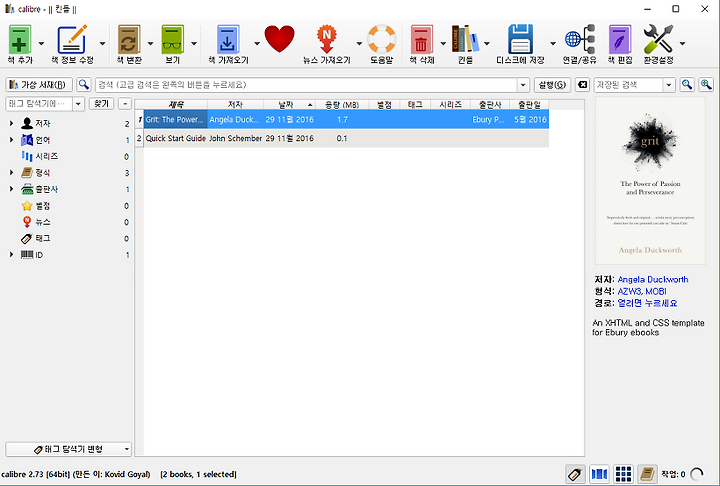Sort by the 출판일 column header
This screenshot has height=486, width=720.
pyautogui.click(x=529, y=105)
